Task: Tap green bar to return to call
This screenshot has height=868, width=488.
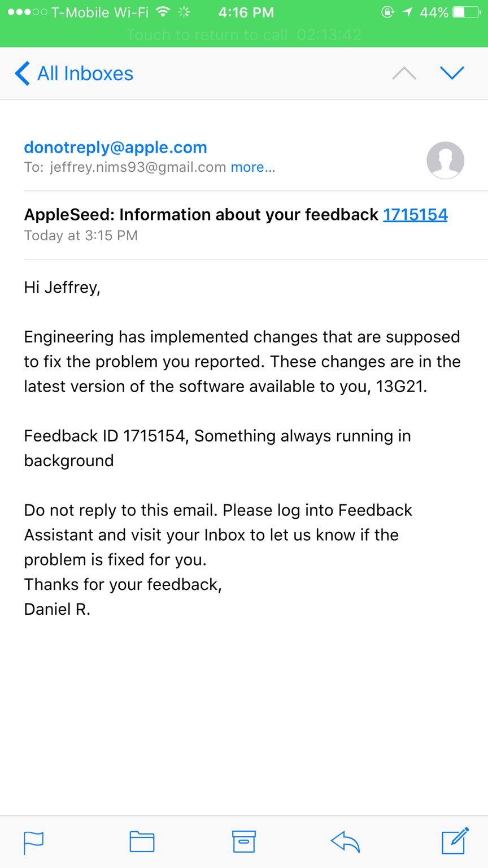Action: point(244,35)
